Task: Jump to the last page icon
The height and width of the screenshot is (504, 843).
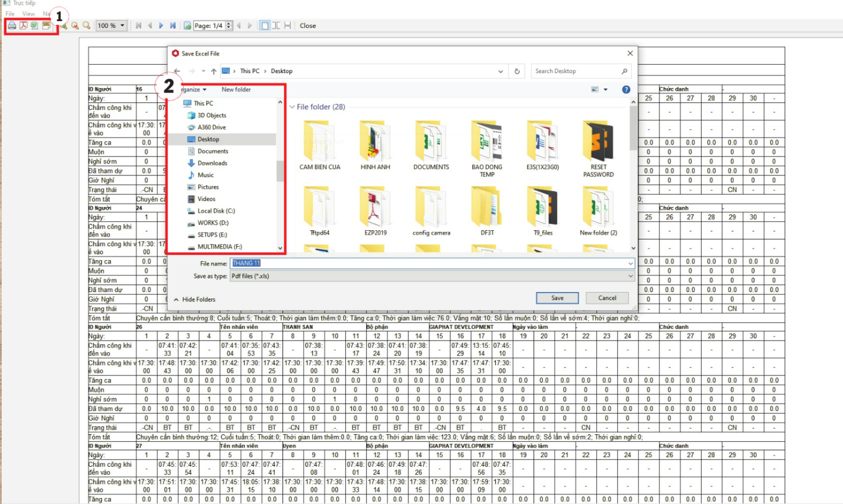Action: [x=173, y=26]
